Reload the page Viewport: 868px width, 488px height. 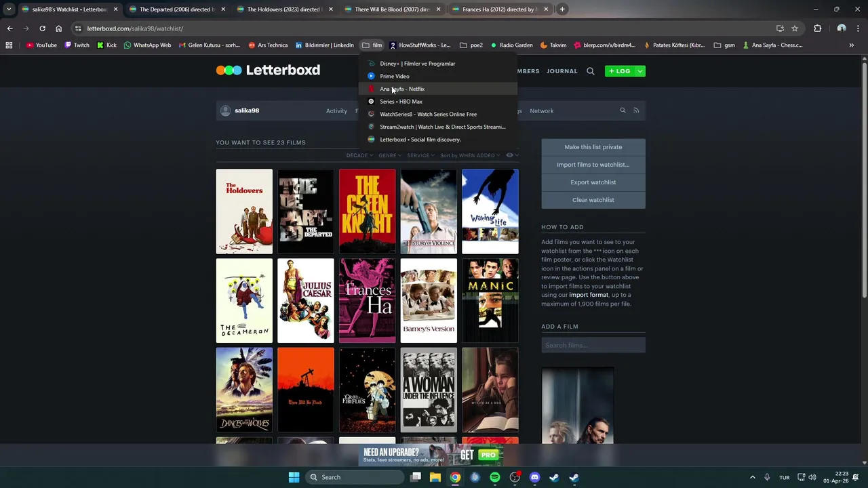(x=42, y=28)
